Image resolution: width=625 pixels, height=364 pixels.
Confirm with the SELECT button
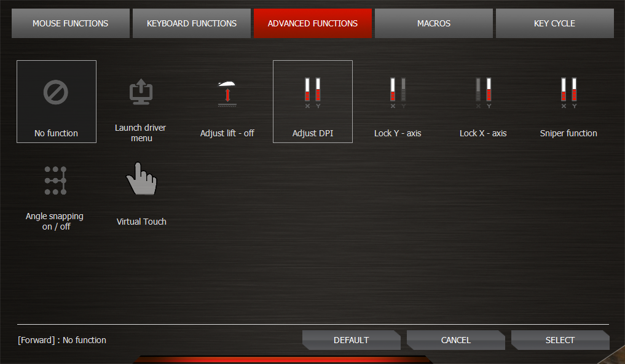pyautogui.click(x=560, y=340)
